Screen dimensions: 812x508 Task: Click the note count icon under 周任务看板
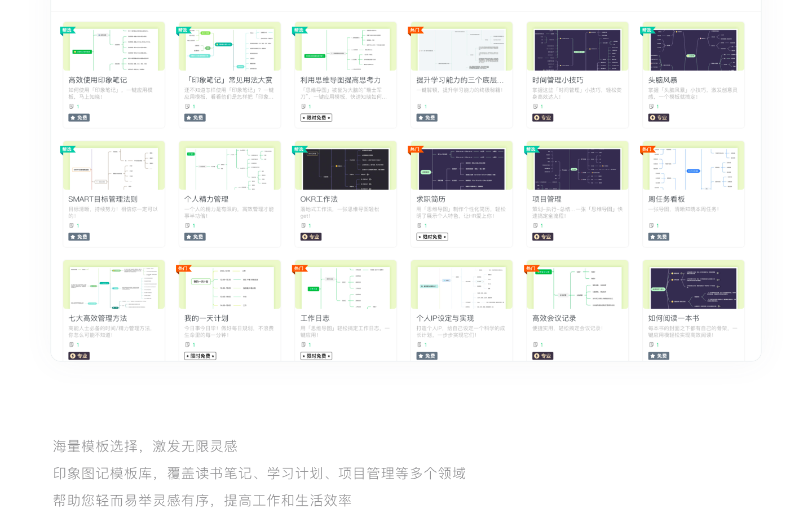tap(651, 225)
